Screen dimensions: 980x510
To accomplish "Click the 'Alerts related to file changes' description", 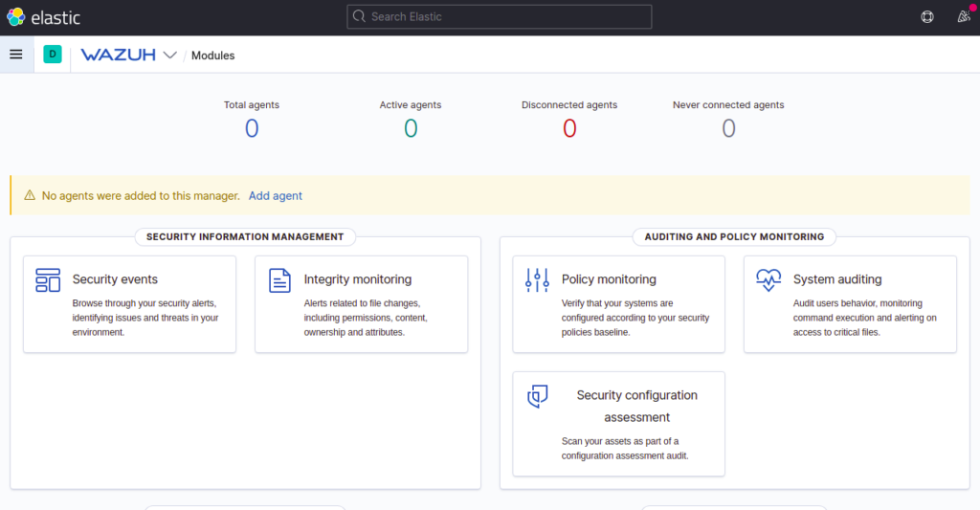I will (366, 318).
